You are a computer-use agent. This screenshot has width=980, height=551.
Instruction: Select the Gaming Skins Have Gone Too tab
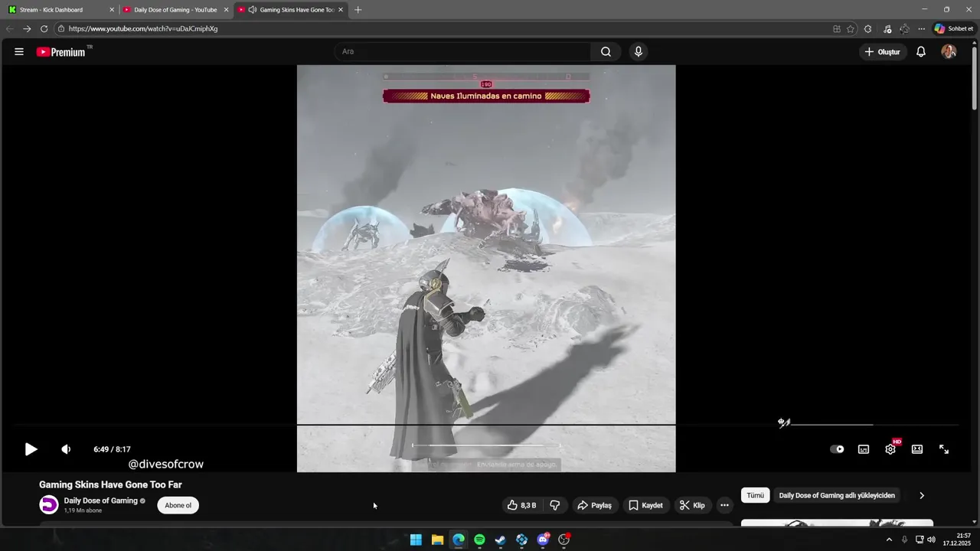coord(291,10)
